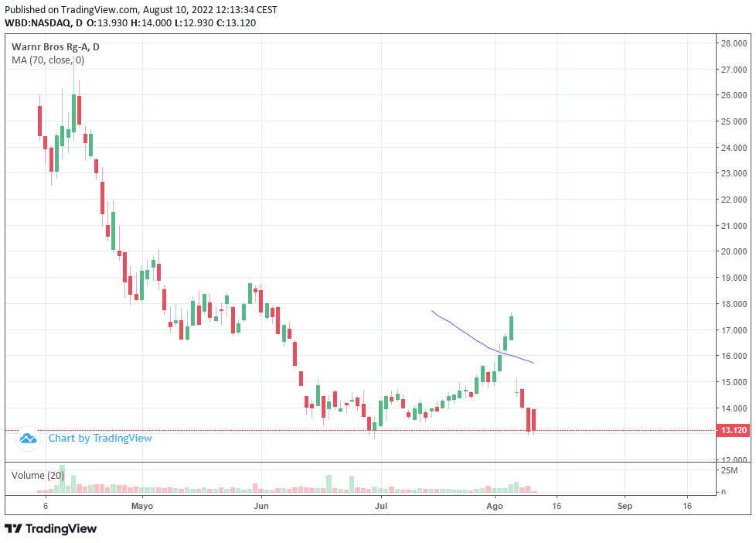Click the 'Jul' date axis label
756x543 pixels.
381,506
